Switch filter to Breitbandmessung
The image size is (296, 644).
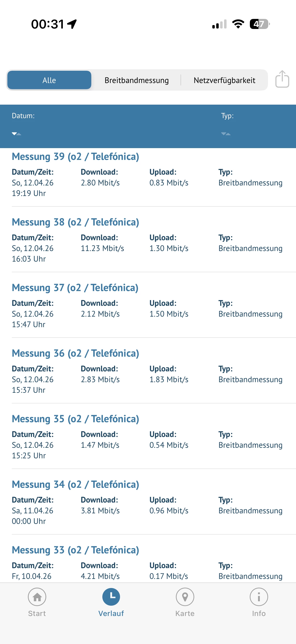pos(137,80)
